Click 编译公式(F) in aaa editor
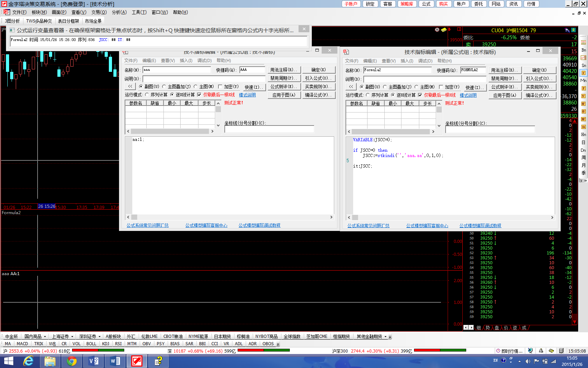The height and width of the screenshot is (368, 588). pyautogui.click(x=318, y=95)
